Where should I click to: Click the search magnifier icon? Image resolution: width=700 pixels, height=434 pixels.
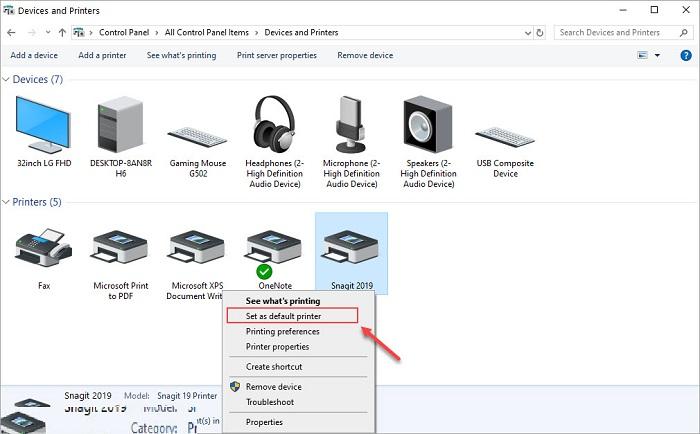click(683, 33)
